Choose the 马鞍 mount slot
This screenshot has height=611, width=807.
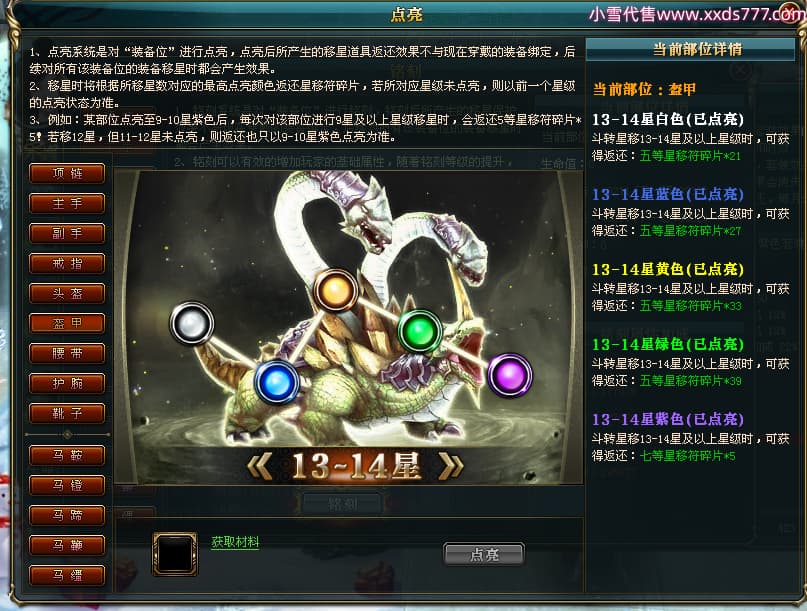coord(67,455)
